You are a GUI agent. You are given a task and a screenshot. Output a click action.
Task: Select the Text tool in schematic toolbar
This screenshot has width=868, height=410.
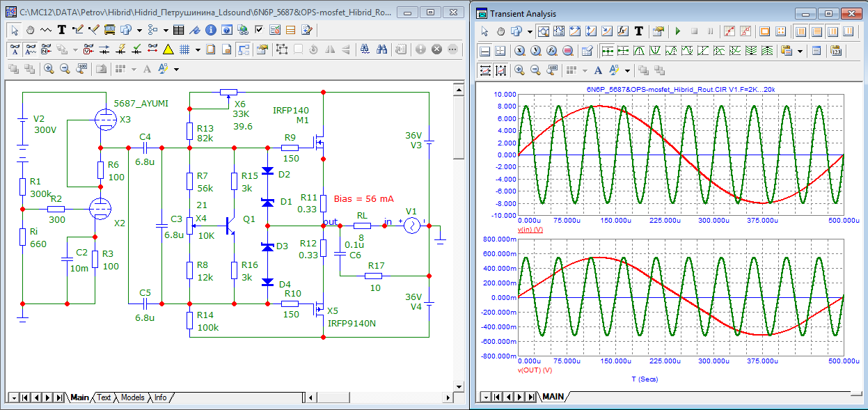click(62, 30)
